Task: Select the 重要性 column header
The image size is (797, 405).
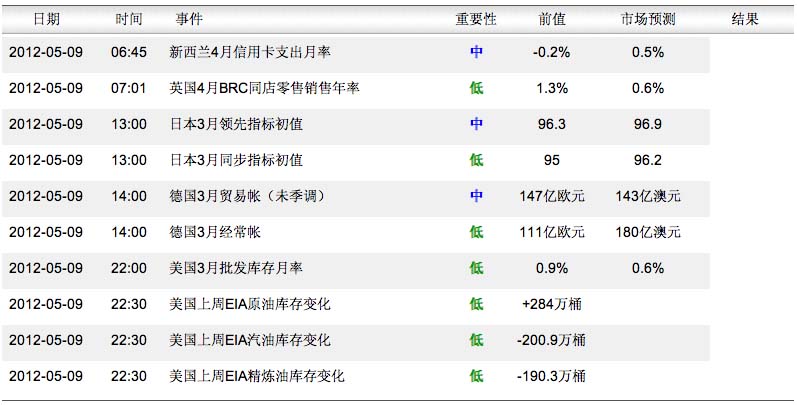Action: pos(476,19)
